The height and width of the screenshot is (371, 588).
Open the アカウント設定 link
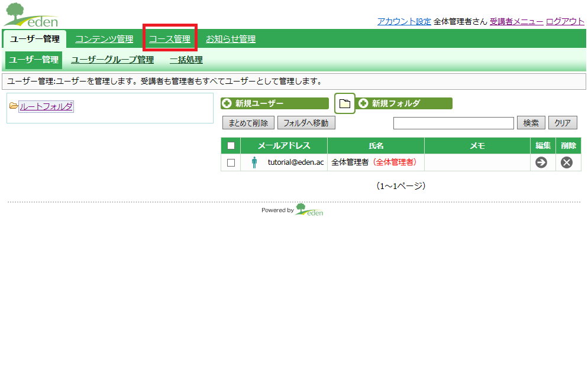404,21
